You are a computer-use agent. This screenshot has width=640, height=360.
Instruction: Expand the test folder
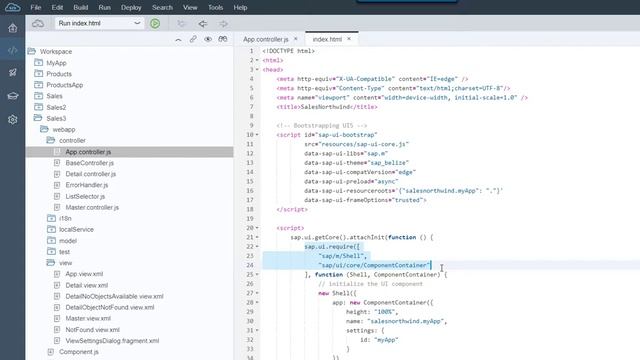(51, 251)
